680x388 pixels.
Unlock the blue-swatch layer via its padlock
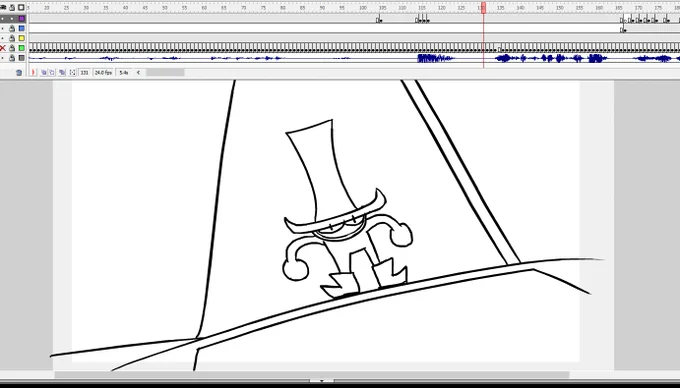[x=12, y=28]
